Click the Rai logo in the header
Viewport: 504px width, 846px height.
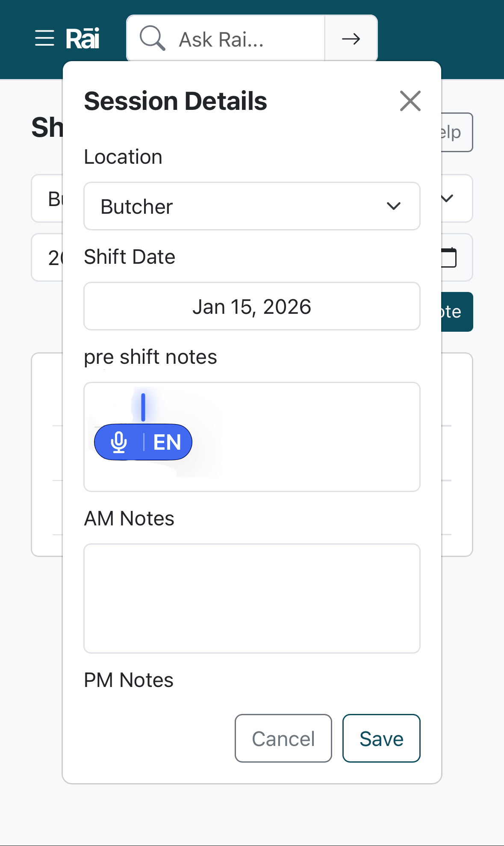click(83, 38)
